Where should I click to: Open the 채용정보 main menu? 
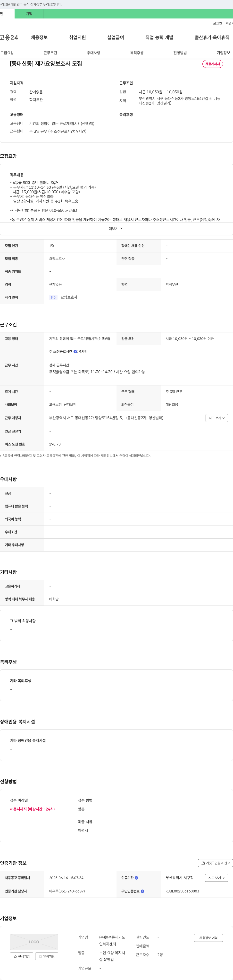(39, 37)
